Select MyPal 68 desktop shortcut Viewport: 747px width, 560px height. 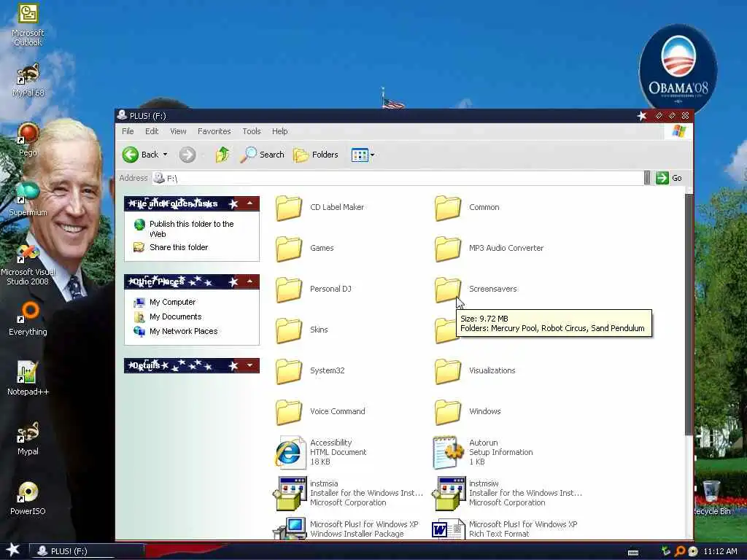pos(28,80)
